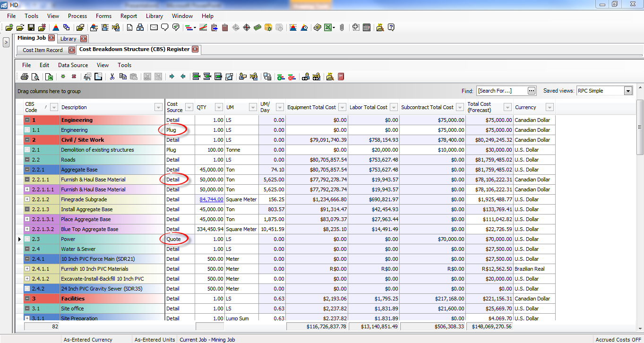Click the Find search input field

pyautogui.click(x=501, y=91)
